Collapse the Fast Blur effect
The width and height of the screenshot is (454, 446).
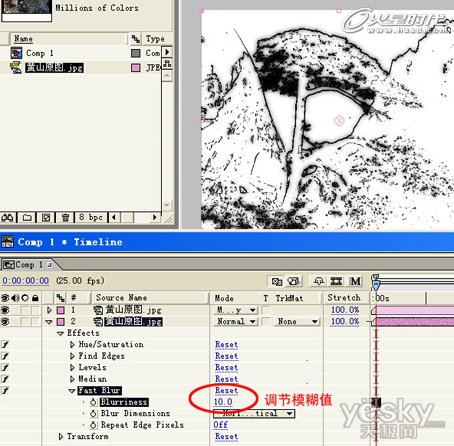[x=72, y=391]
